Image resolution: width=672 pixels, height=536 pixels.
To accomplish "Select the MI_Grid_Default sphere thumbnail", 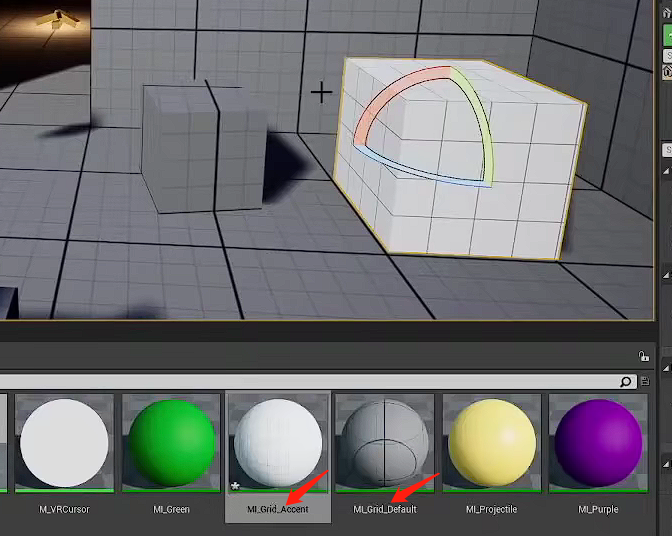I will point(384,443).
